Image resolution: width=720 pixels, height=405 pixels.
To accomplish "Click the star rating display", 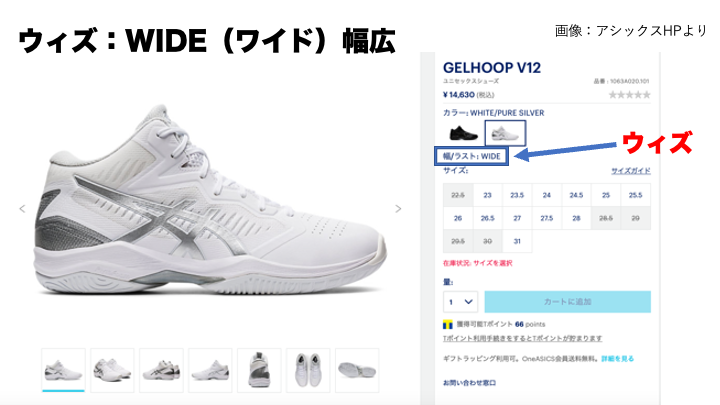I will (630, 95).
